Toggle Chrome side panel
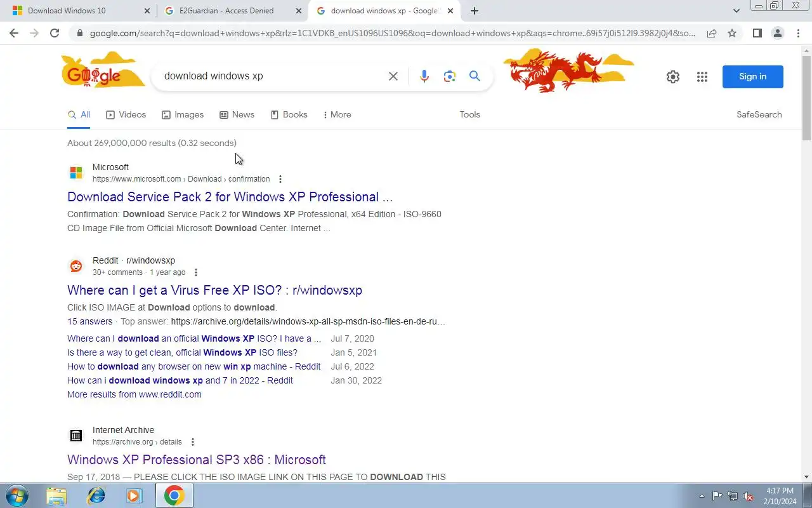The width and height of the screenshot is (812, 508). click(x=757, y=33)
